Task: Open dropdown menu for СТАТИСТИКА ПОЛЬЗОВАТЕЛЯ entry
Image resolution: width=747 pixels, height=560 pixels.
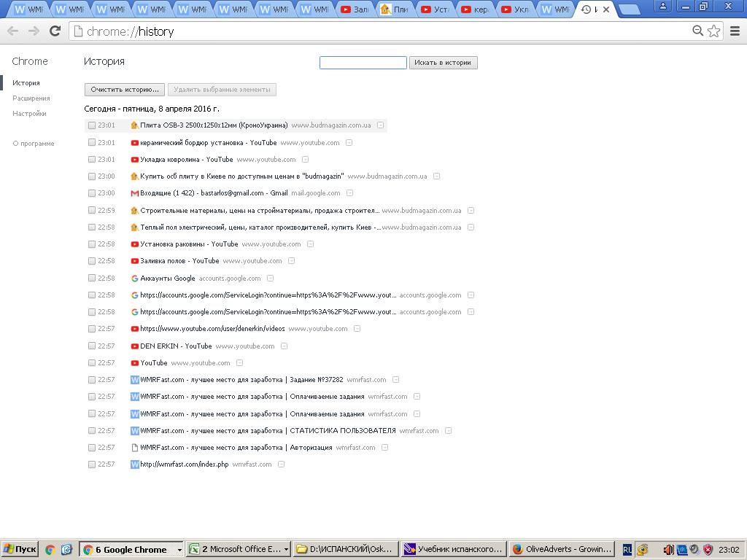Action: [x=448, y=431]
